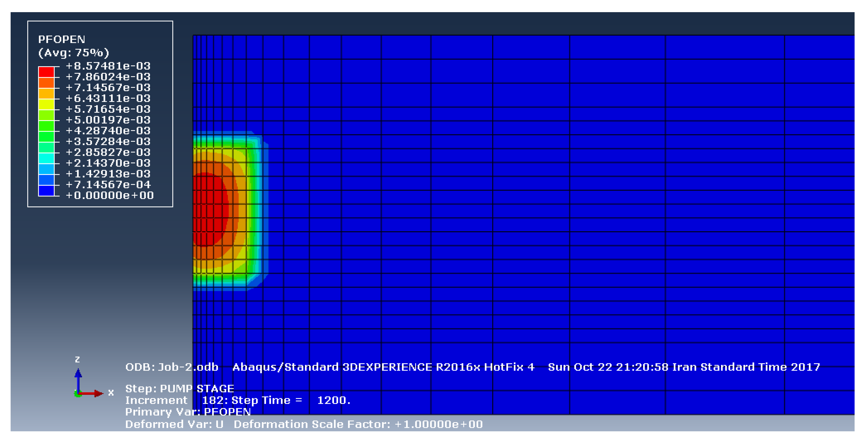
Task: Click the dark blue bottom legend swatch
Action: coord(46,190)
